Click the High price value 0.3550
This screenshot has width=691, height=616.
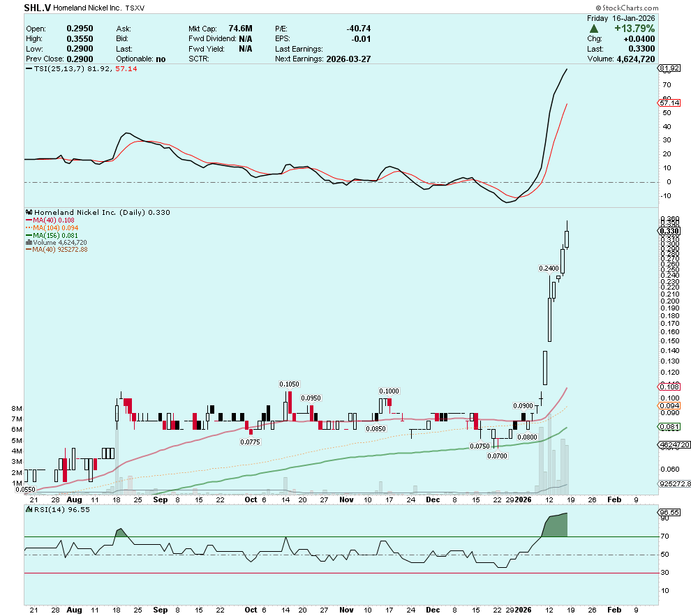pos(80,39)
